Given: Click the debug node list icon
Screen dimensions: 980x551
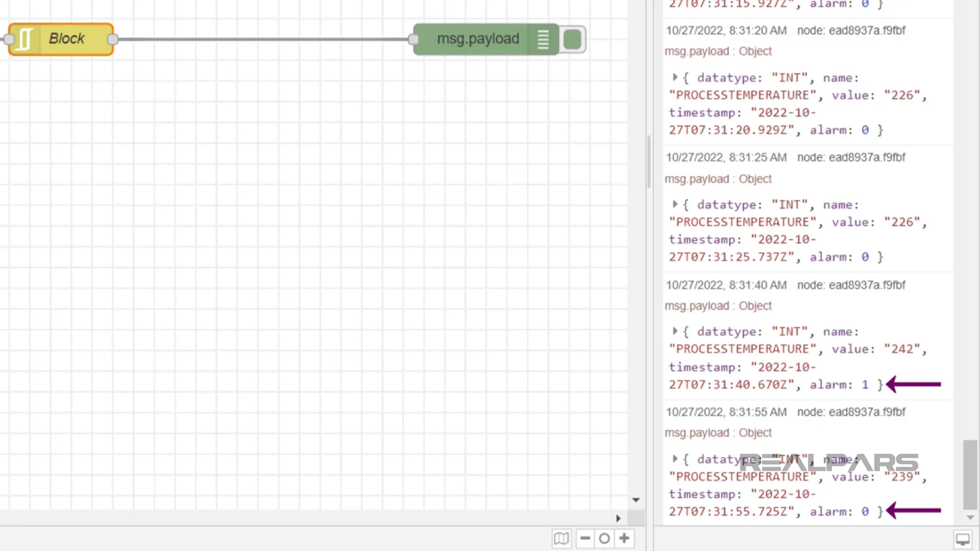Looking at the screenshot, I should (x=543, y=39).
